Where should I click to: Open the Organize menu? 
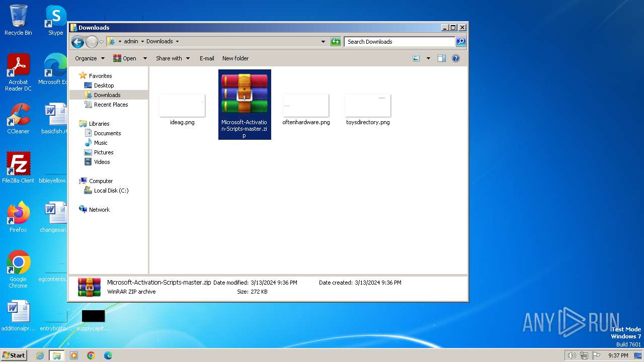pos(90,58)
